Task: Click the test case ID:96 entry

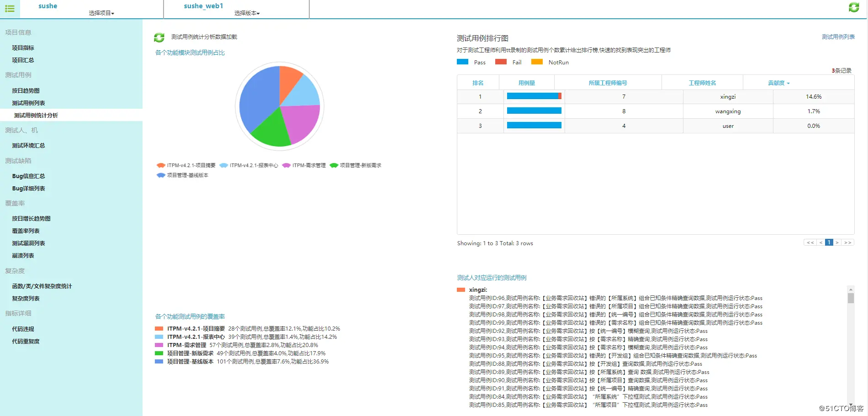Action: 615,298
